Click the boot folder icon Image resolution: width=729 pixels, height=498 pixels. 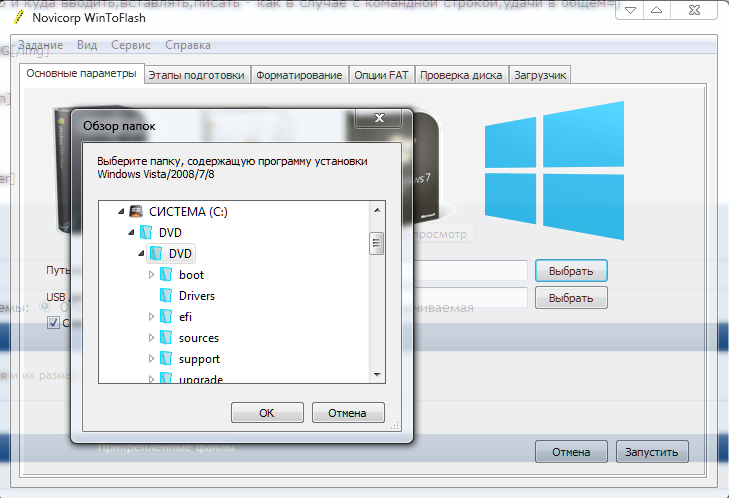point(166,274)
